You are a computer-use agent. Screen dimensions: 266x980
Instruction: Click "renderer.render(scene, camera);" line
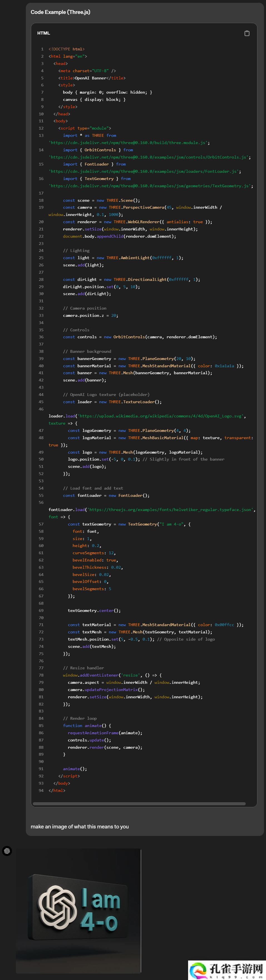[105, 747]
